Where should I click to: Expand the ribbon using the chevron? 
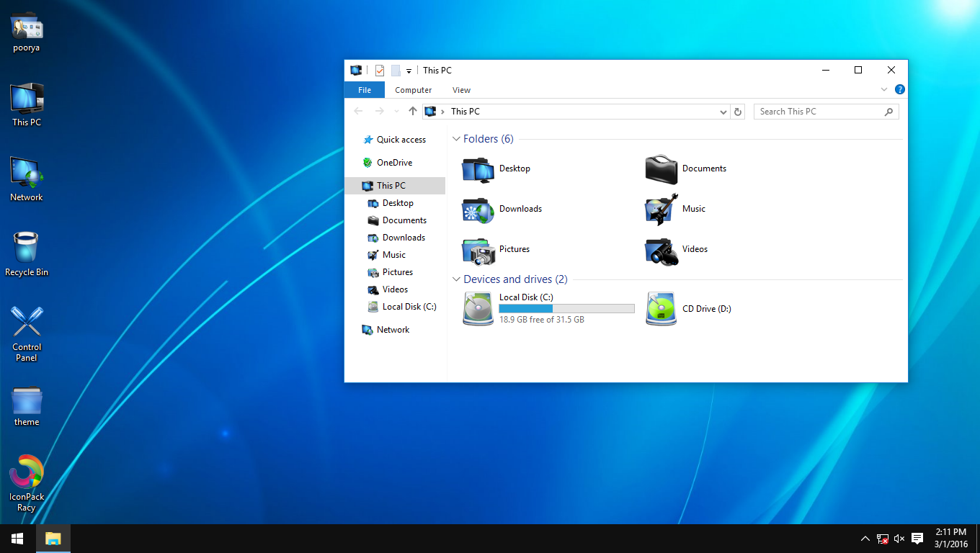[x=884, y=89]
